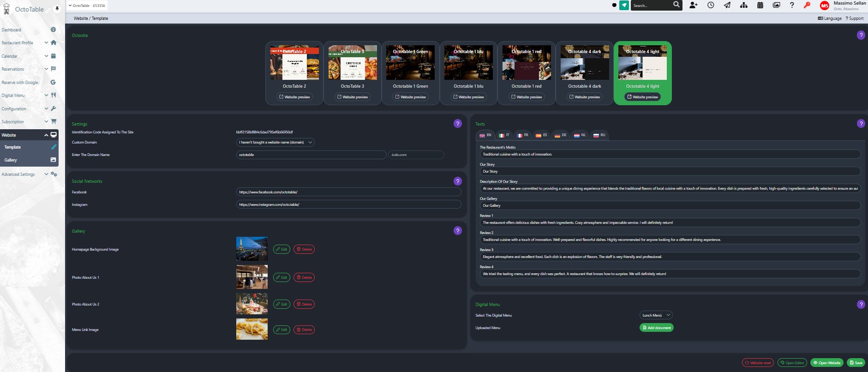Switch to the NL language tab
The height and width of the screenshot is (372, 868).
point(580,135)
